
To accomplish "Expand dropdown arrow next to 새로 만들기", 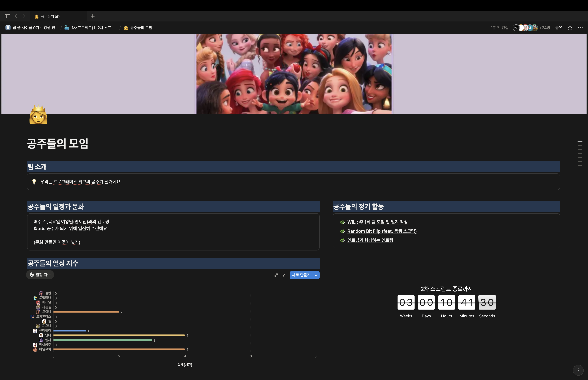I will (316, 275).
